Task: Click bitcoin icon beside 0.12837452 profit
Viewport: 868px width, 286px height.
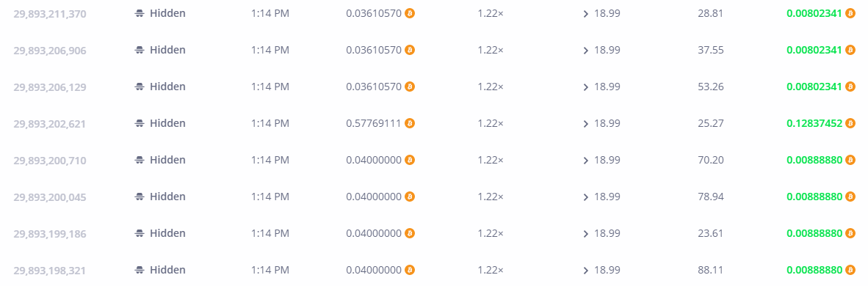Action: pos(850,123)
